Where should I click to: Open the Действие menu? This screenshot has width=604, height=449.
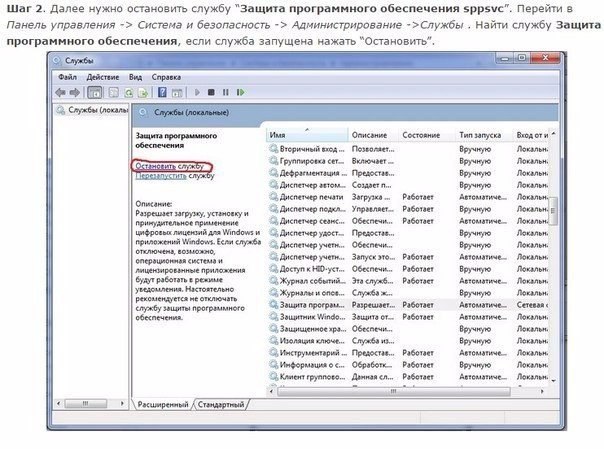click(102, 77)
